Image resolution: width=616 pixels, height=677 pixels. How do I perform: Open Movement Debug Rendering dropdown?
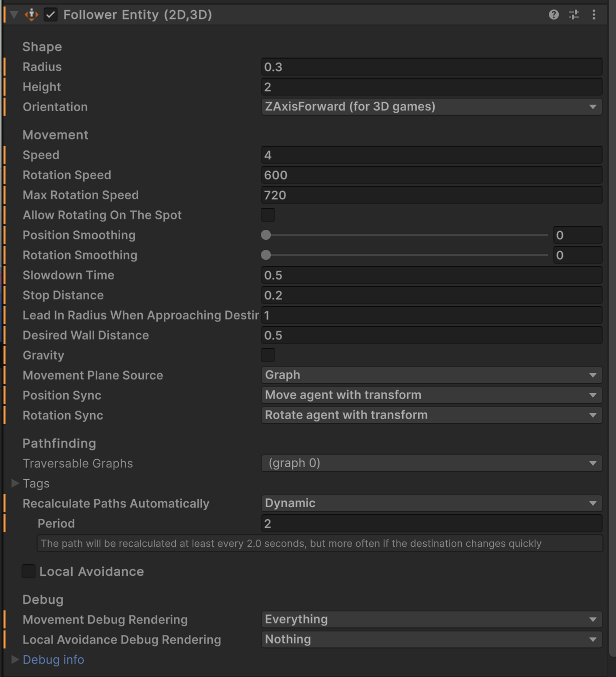click(x=432, y=619)
